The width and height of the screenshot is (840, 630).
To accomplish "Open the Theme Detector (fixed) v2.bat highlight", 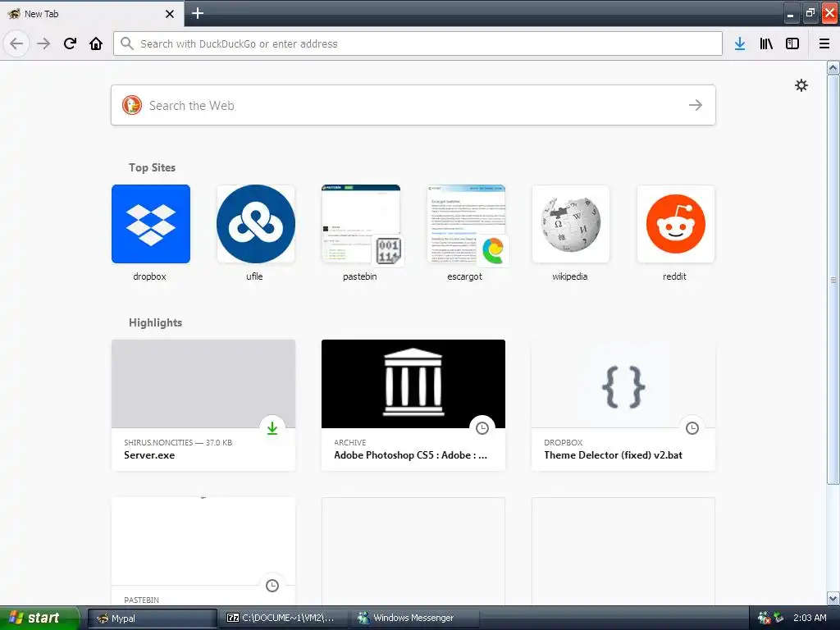I will click(x=623, y=405).
